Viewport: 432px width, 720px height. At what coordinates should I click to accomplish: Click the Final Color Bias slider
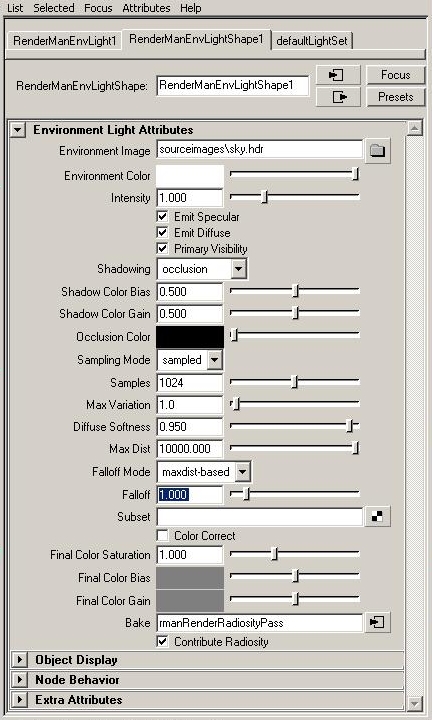(295, 576)
